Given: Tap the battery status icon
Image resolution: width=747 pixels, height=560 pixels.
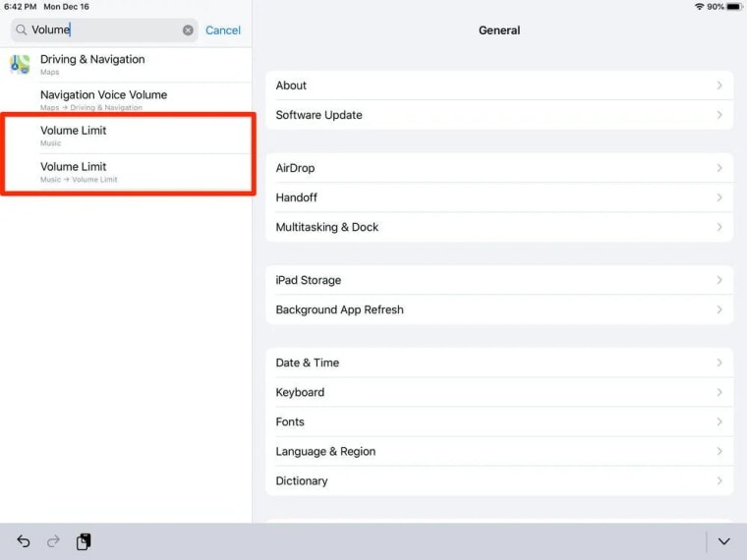Looking at the screenshot, I should (x=734, y=7).
